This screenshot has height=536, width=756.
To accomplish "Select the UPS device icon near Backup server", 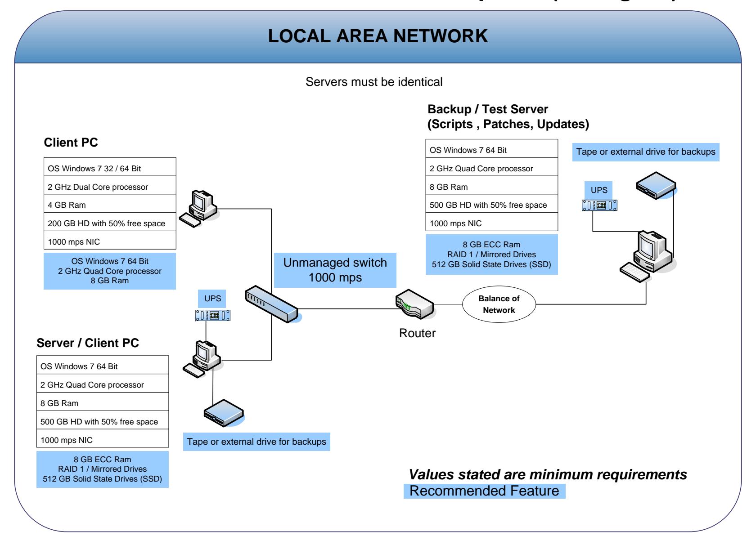I will (x=599, y=206).
